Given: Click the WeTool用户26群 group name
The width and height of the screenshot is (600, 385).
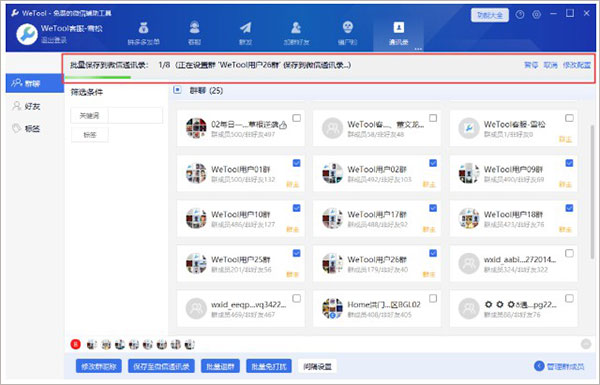Looking at the screenshot, I should (377, 259).
